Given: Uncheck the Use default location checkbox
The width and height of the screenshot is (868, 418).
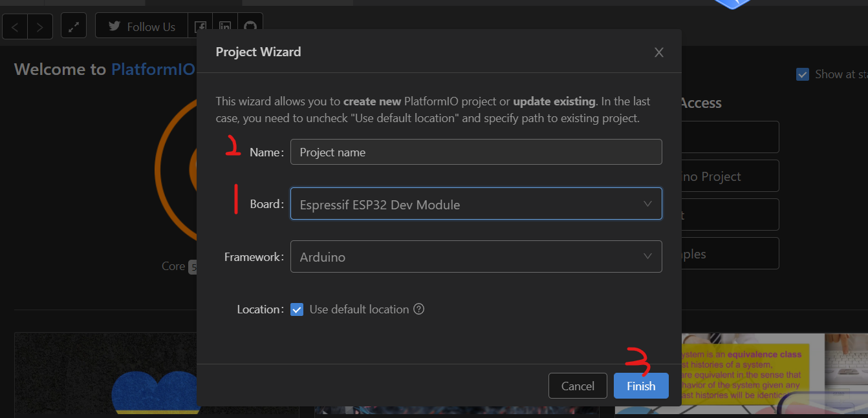Looking at the screenshot, I should pos(297,309).
